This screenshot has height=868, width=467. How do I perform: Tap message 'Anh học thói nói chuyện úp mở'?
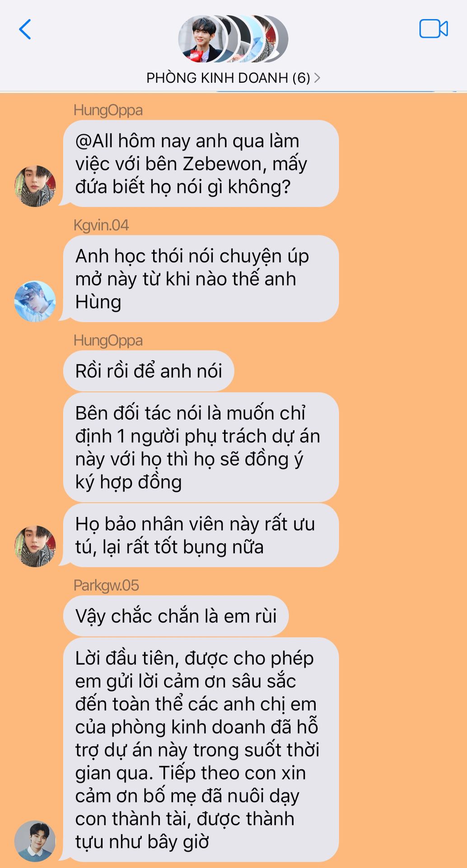click(201, 278)
